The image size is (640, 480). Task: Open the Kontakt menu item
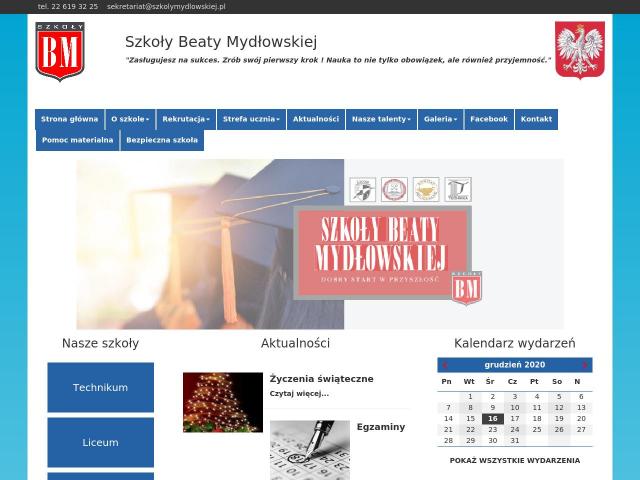pyautogui.click(x=536, y=119)
